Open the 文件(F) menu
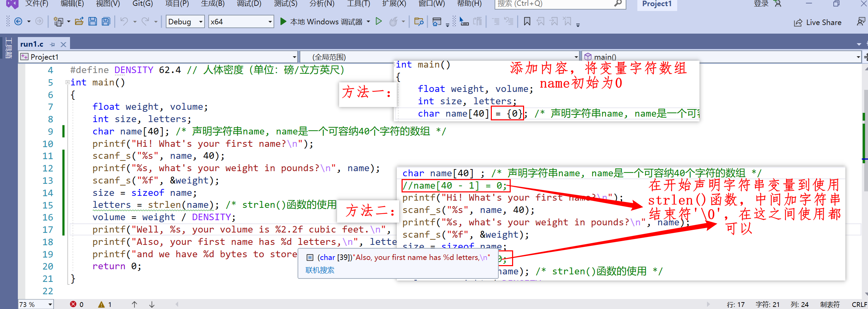 [x=37, y=4]
